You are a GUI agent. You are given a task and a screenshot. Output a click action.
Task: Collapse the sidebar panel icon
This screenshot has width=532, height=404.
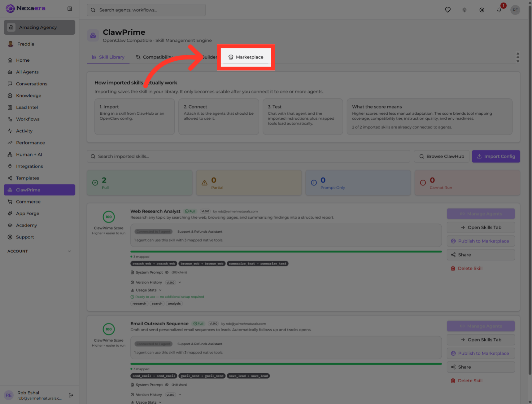70,9
